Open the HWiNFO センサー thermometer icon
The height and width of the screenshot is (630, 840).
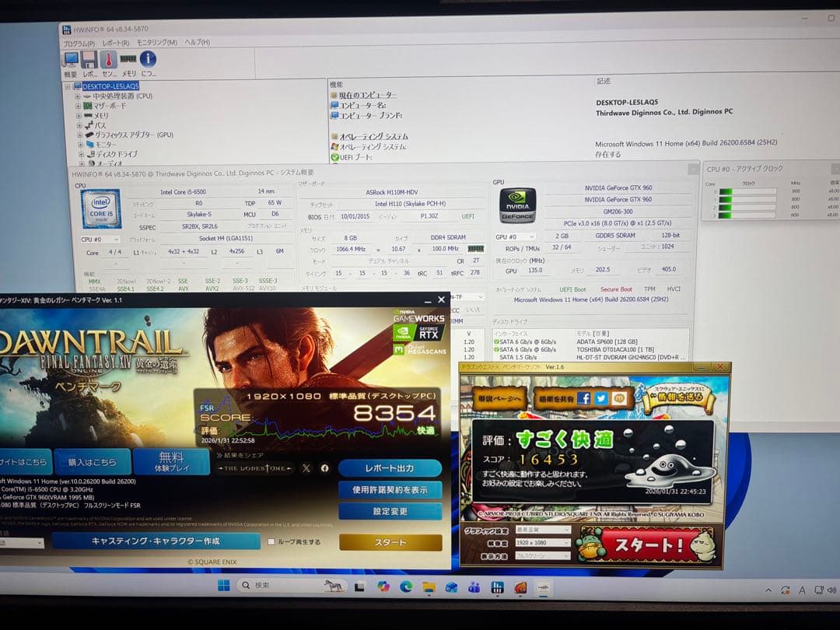(109, 61)
